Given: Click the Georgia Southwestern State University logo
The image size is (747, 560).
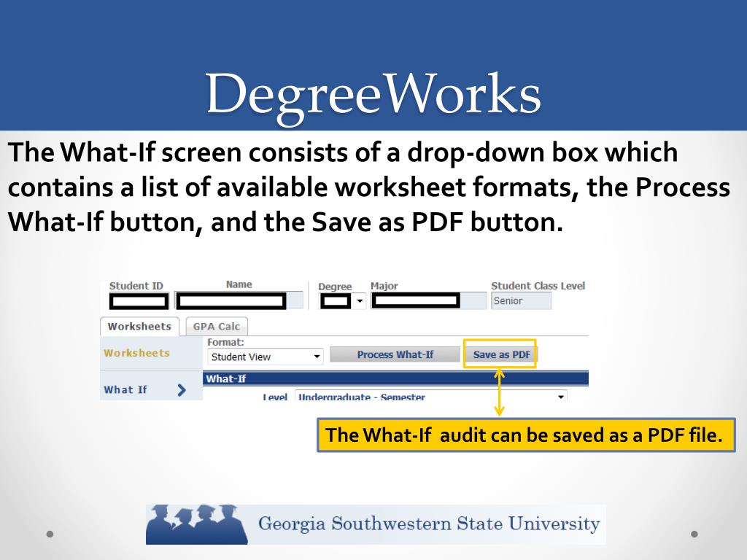Looking at the screenshot, I should (376, 524).
